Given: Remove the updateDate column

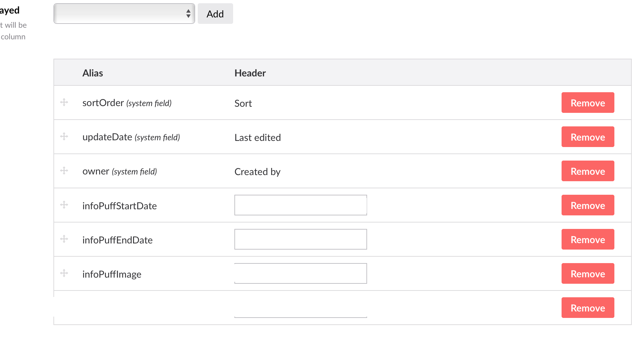Looking at the screenshot, I should point(587,137).
